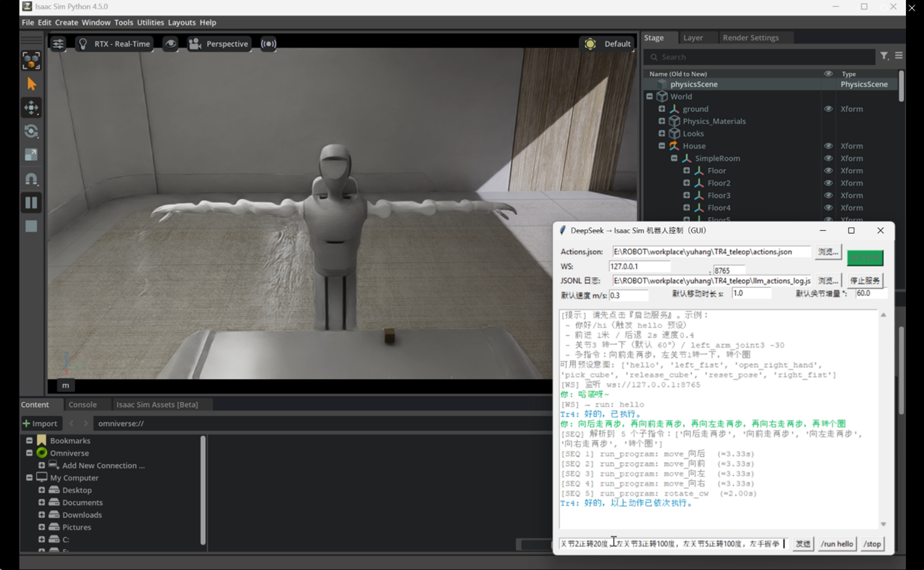Open the RTX - Real-Time renderer dropdown

coord(114,44)
